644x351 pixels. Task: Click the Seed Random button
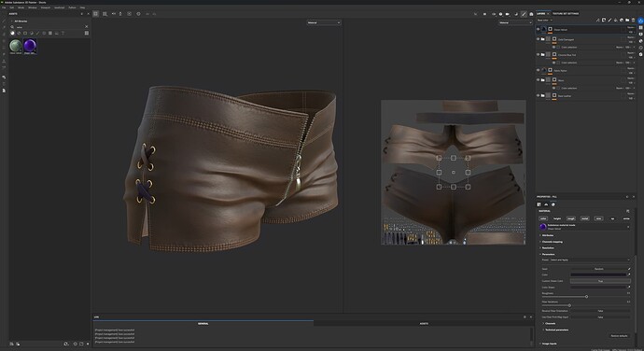[598, 269]
